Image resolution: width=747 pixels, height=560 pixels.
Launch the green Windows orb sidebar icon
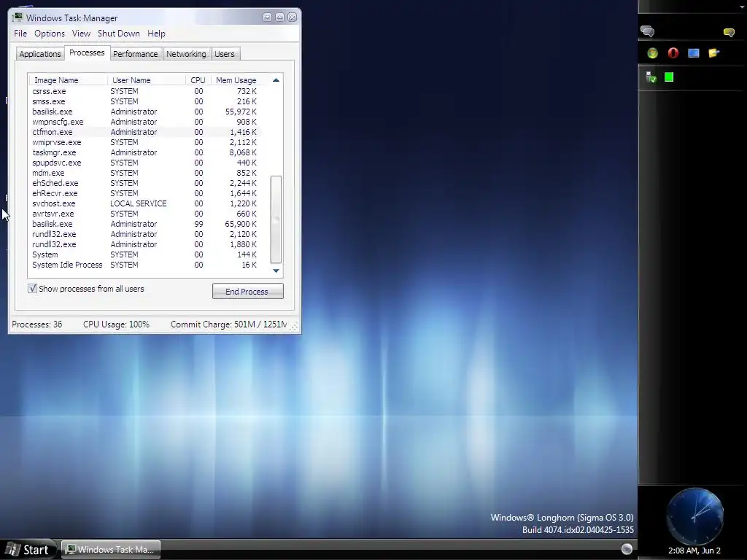coord(653,53)
